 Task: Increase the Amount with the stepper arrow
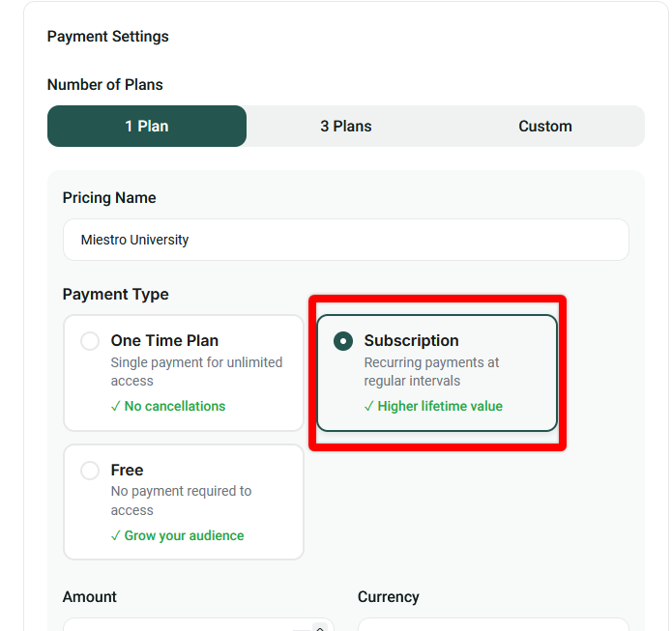[x=320, y=628]
